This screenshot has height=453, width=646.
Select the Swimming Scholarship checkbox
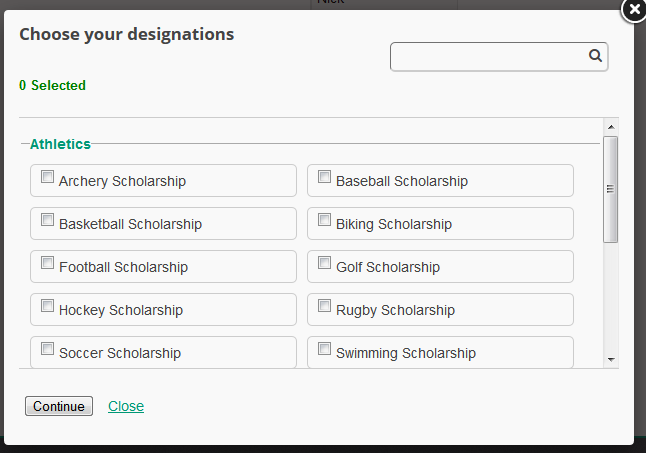pos(324,349)
